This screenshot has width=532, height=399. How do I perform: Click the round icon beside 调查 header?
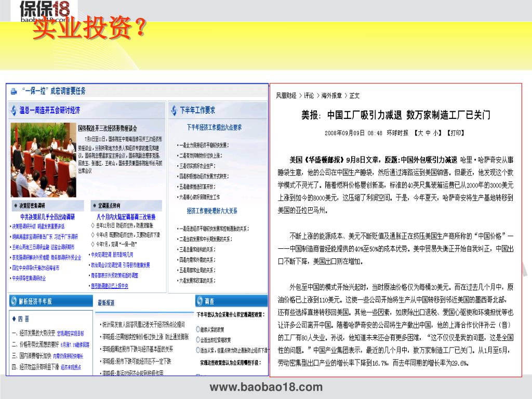[x=199, y=301]
